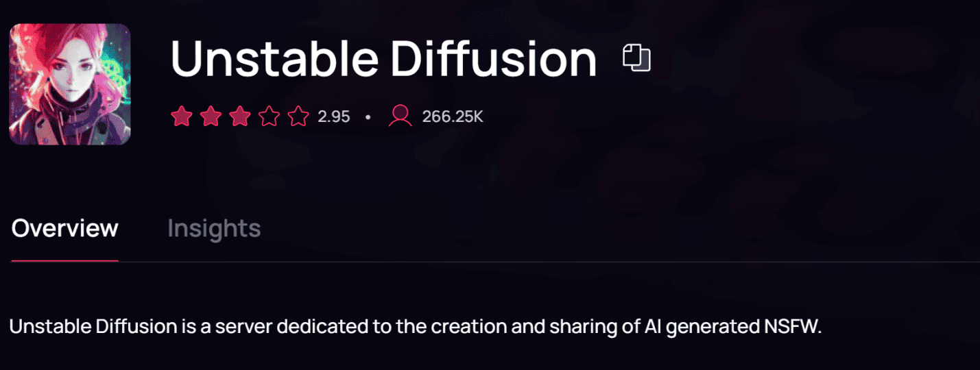This screenshot has width=980, height=370.
Task: Click the pink underline beneath Overview
Action: [x=65, y=261]
